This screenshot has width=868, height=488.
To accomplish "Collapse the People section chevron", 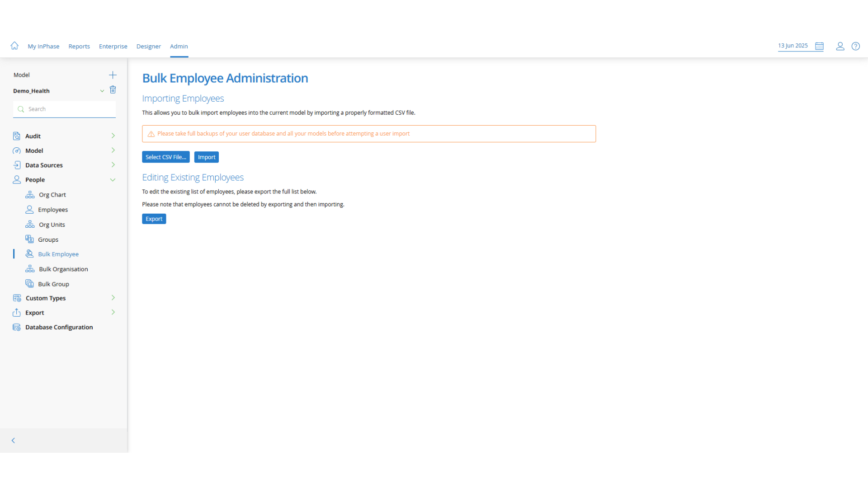I will [113, 180].
